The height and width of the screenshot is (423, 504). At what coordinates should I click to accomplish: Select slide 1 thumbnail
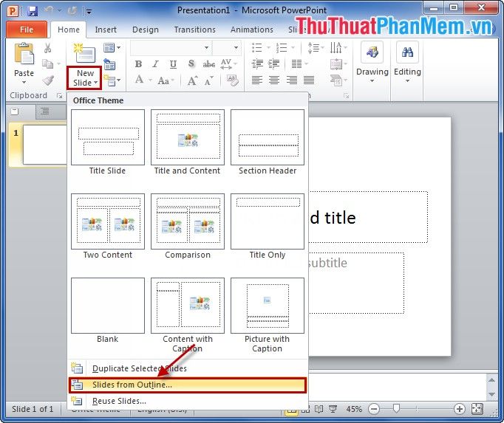(44, 145)
